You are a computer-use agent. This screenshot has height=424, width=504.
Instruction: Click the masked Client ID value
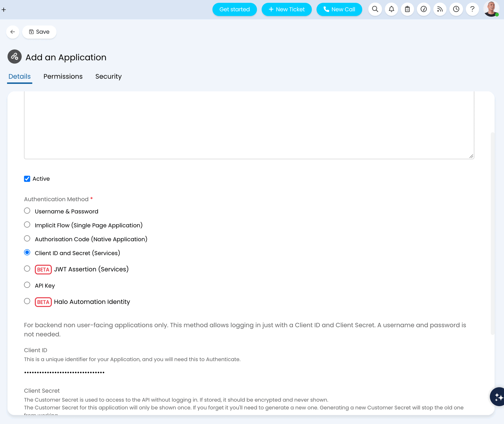click(64, 373)
